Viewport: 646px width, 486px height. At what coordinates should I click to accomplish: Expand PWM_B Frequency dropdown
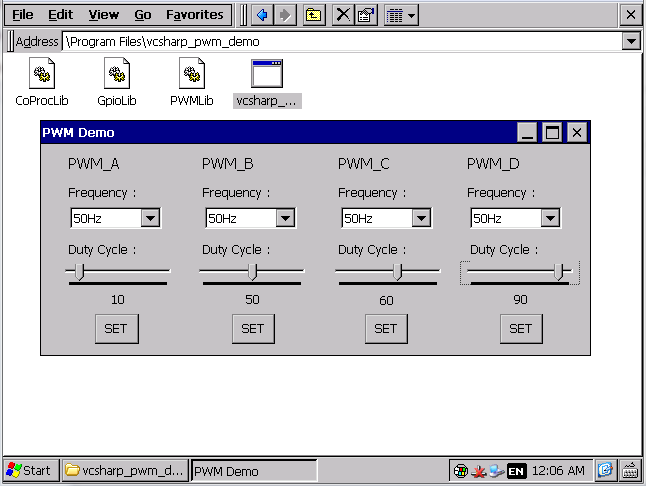(x=286, y=218)
